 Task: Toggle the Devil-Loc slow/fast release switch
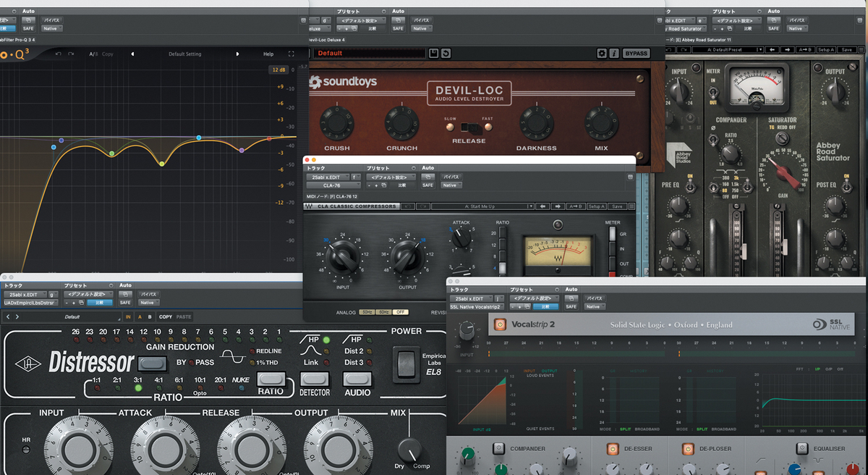469,127
